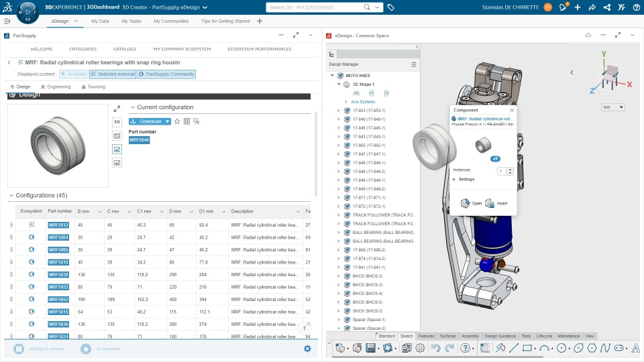
Task: Select the Circle sketch tool
Action: [561, 349]
